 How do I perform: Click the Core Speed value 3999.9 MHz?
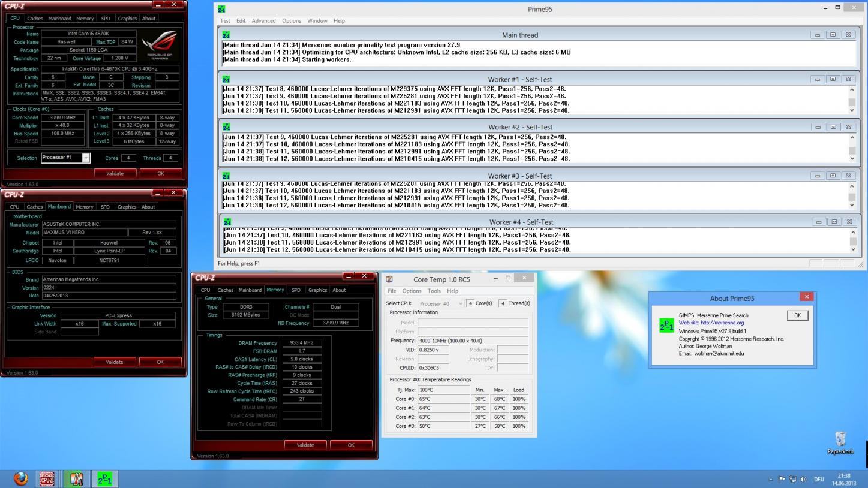[x=62, y=118]
